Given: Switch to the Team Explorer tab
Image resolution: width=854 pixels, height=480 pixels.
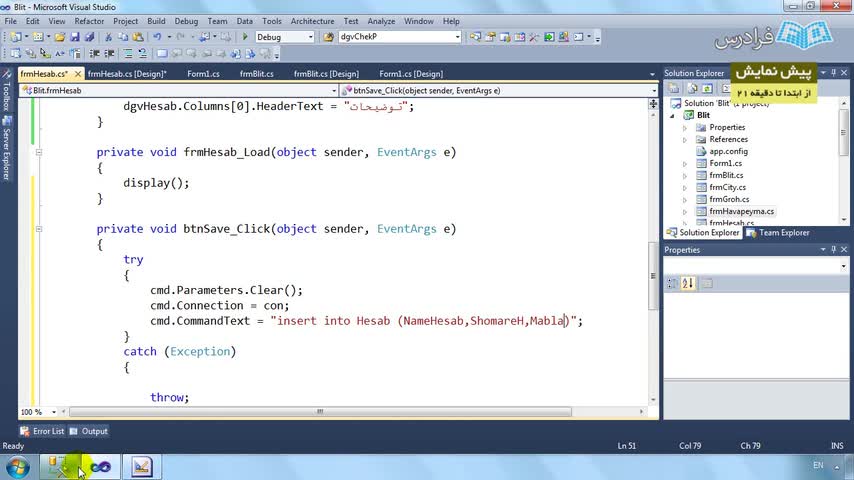Looking at the screenshot, I should 778,233.
